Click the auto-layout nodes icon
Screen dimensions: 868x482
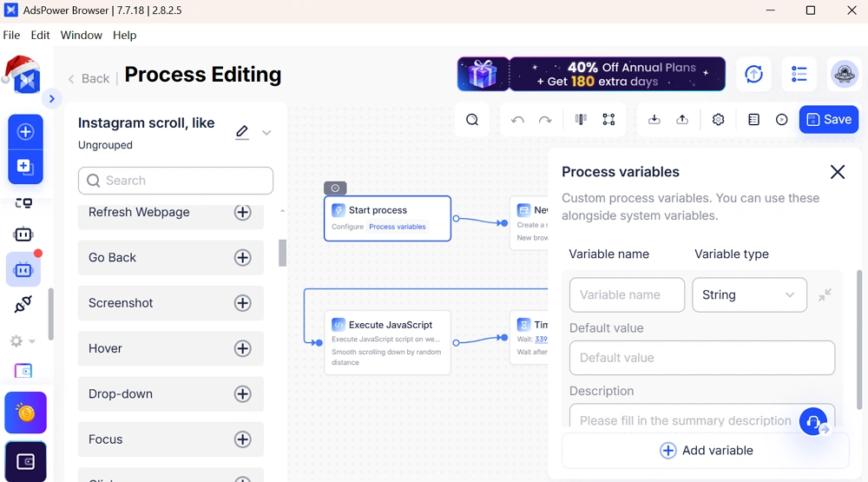tap(608, 120)
